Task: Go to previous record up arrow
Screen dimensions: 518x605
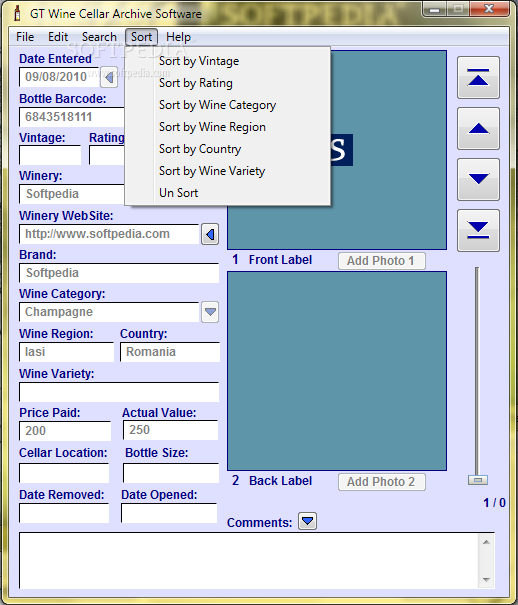Action: click(478, 128)
